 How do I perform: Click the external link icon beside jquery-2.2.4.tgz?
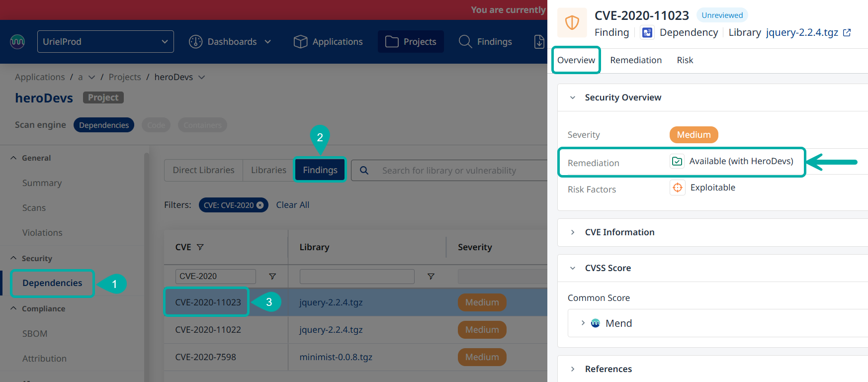[x=847, y=32]
